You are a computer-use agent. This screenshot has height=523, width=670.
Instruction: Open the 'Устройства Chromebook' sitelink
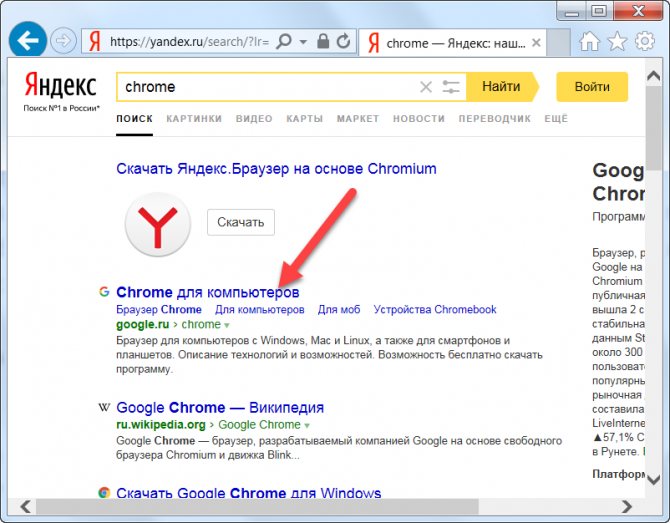pyautogui.click(x=435, y=309)
